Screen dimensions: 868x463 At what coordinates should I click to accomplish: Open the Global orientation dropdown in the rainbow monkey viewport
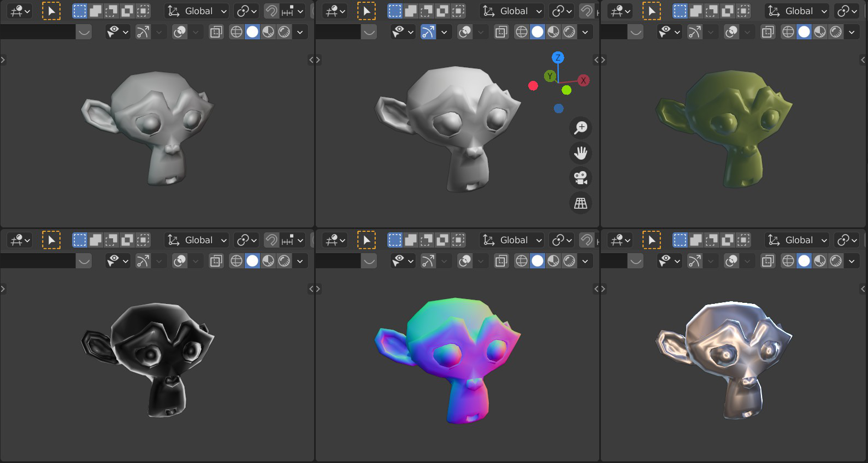pyautogui.click(x=512, y=240)
